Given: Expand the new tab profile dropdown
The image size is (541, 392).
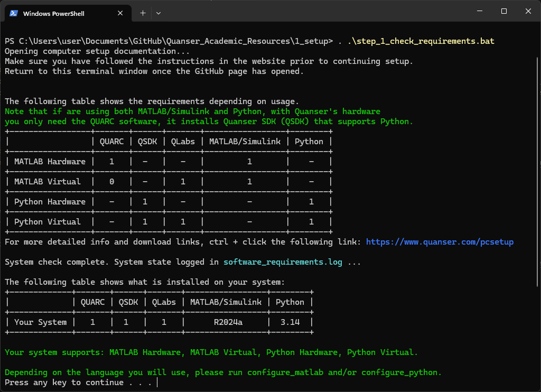Looking at the screenshot, I should point(158,13).
